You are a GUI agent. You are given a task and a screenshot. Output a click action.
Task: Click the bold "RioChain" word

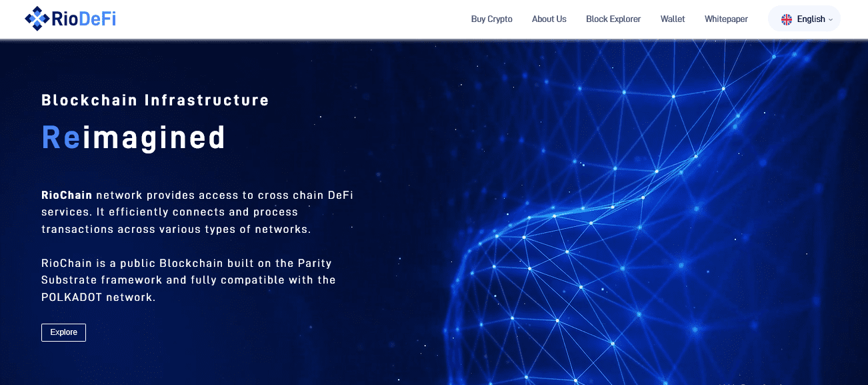67,195
